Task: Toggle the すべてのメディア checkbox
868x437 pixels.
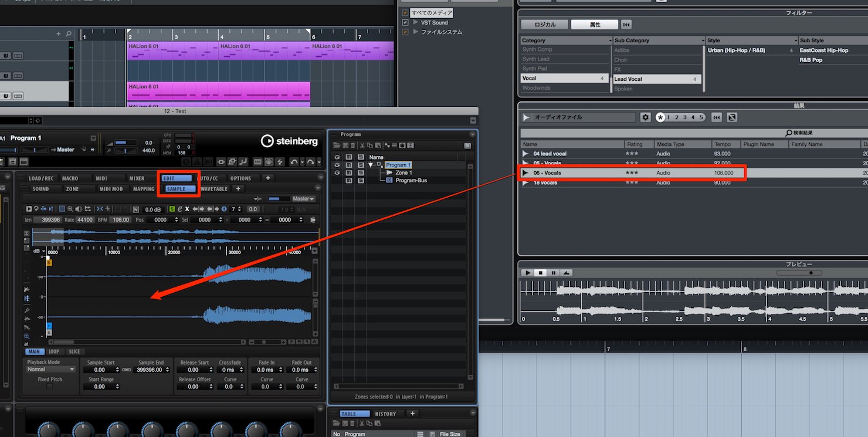Action: pyautogui.click(x=405, y=13)
